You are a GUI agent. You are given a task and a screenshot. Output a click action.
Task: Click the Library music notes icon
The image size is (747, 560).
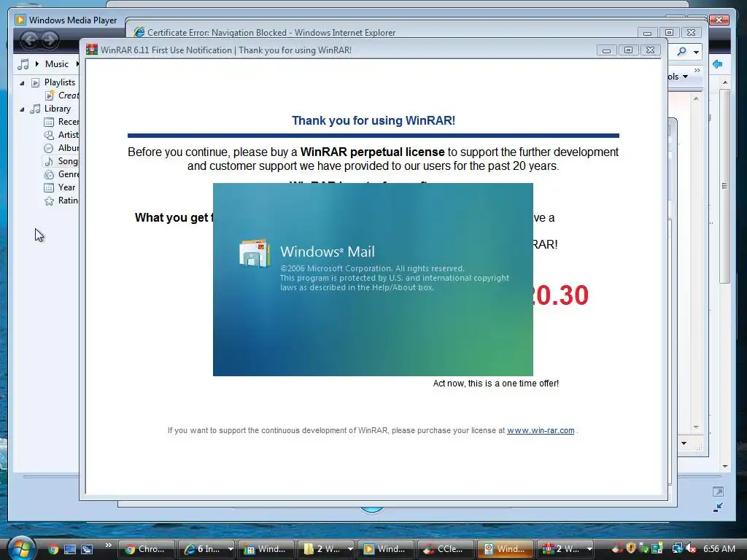[x=35, y=109]
